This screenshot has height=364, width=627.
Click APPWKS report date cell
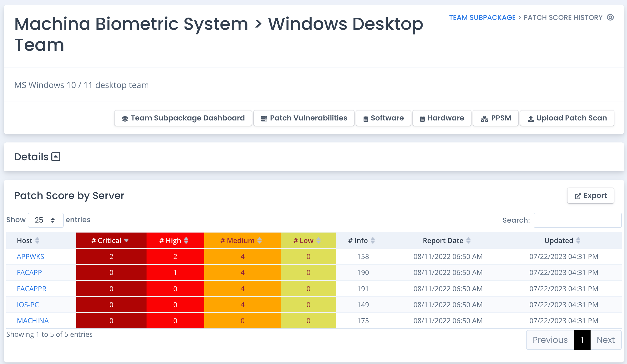448,256
